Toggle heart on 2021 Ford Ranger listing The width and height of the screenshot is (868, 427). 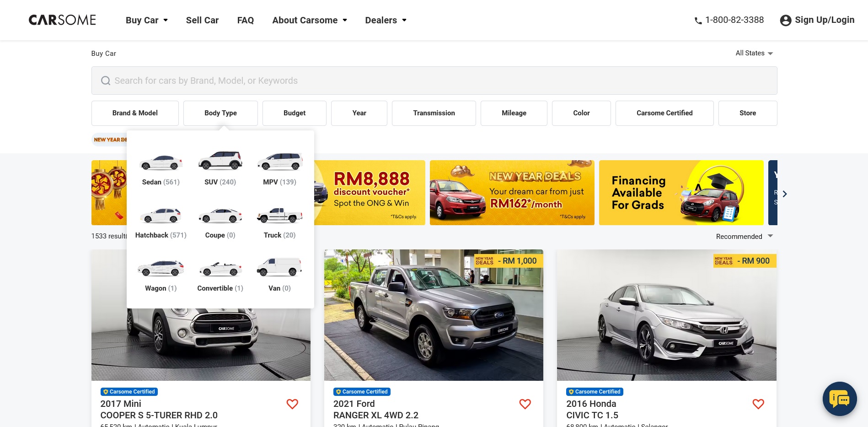(525, 404)
